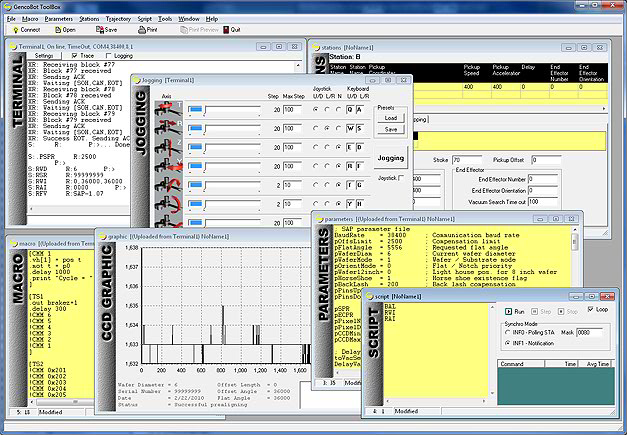
Task: Click the stations window title icon
Action: coord(319,47)
